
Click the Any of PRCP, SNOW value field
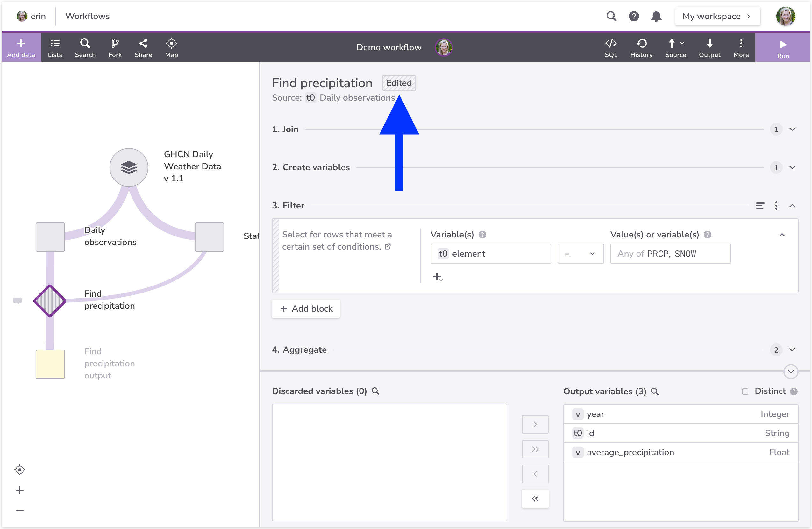click(x=670, y=254)
